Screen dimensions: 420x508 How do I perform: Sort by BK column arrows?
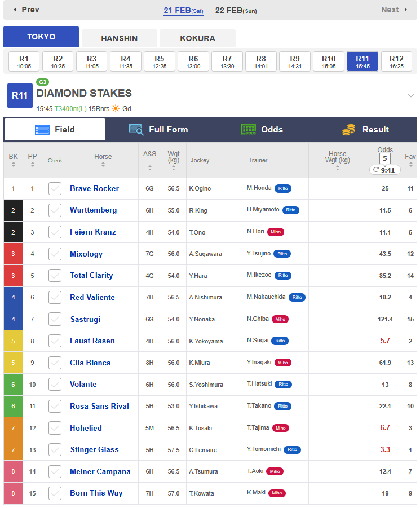coord(14,165)
